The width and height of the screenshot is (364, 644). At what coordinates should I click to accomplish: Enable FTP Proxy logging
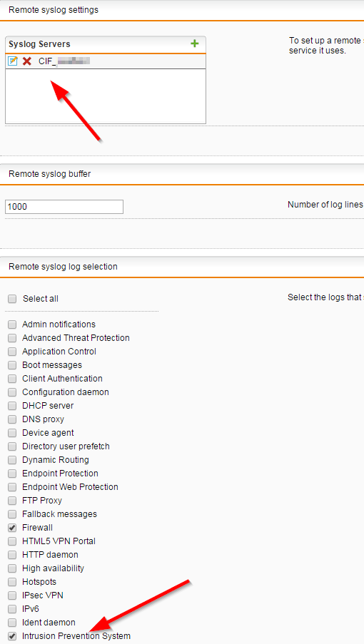point(12,501)
